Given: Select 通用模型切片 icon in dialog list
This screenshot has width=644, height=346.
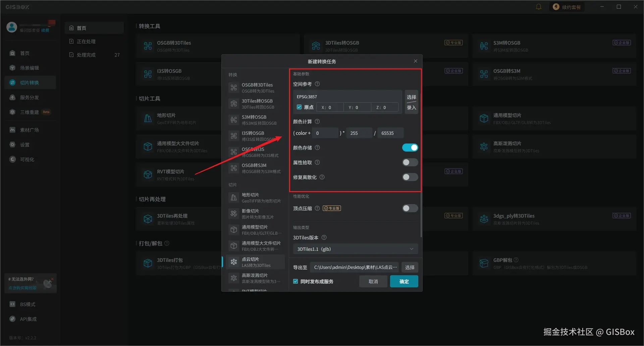Looking at the screenshot, I should (234, 230).
